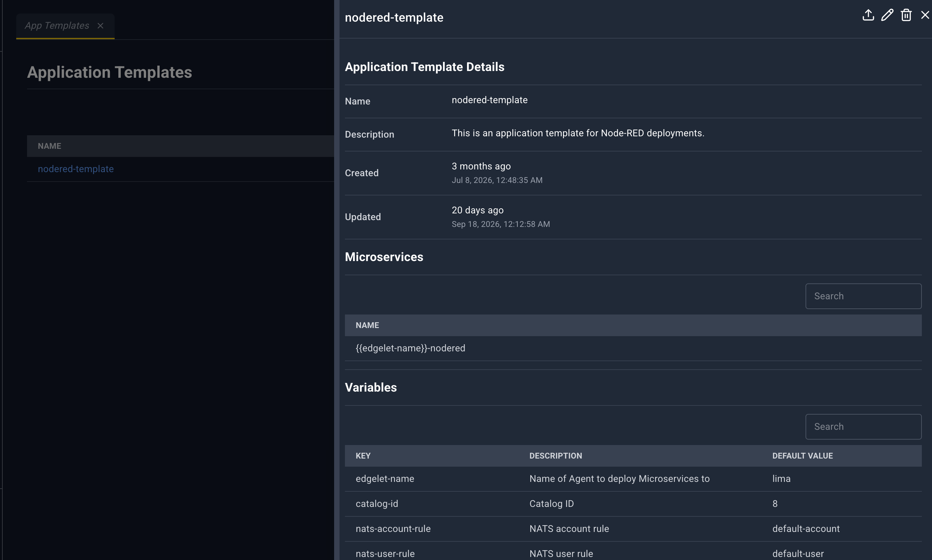The height and width of the screenshot is (560, 932).
Task: Click the DEFAULT VALUE column header
Action: (x=802, y=456)
